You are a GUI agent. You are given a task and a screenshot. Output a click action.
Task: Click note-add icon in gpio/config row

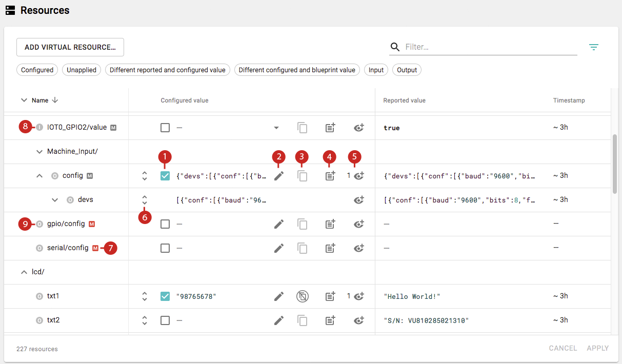point(330,224)
